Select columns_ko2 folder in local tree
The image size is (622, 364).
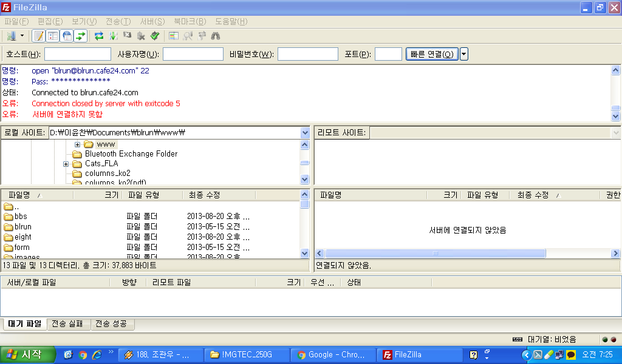108,174
